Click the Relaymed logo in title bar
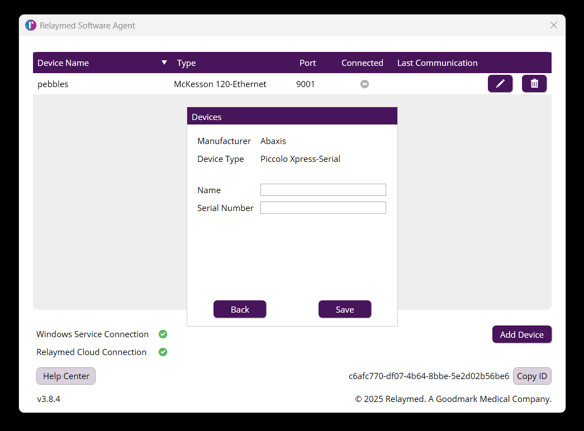This screenshot has height=431, width=584. pyautogui.click(x=31, y=25)
